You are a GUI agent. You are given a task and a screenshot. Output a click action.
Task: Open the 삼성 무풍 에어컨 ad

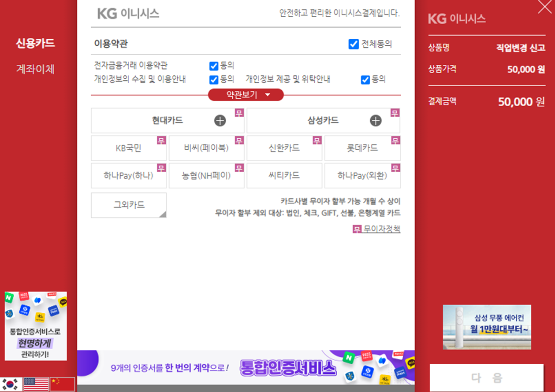487,327
